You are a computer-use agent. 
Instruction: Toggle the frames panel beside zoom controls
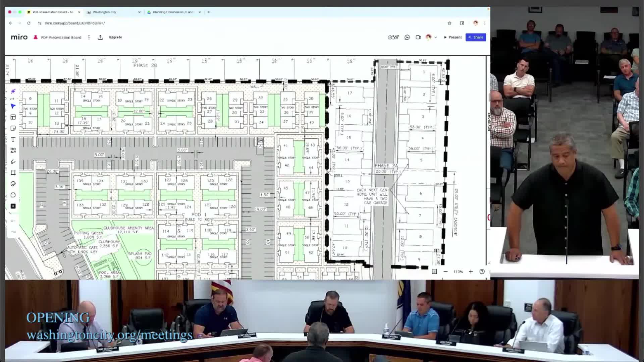pos(434,271)
